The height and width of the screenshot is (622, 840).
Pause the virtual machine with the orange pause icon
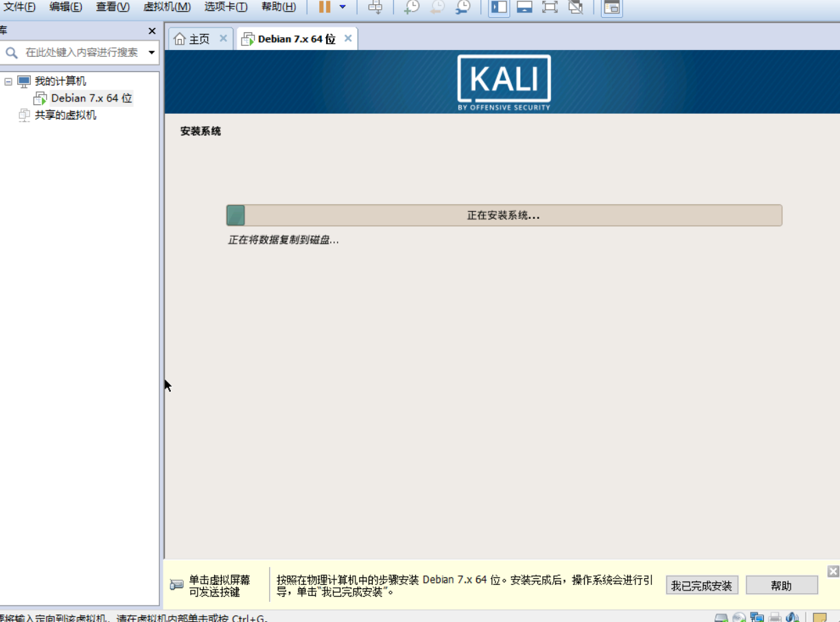pyautogui.click(x=325, y=8)
